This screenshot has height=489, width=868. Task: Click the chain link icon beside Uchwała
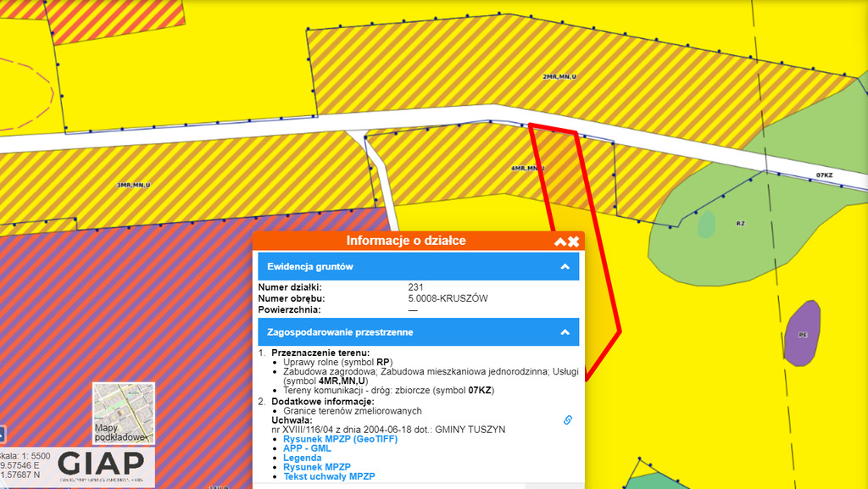click(568, 420)
